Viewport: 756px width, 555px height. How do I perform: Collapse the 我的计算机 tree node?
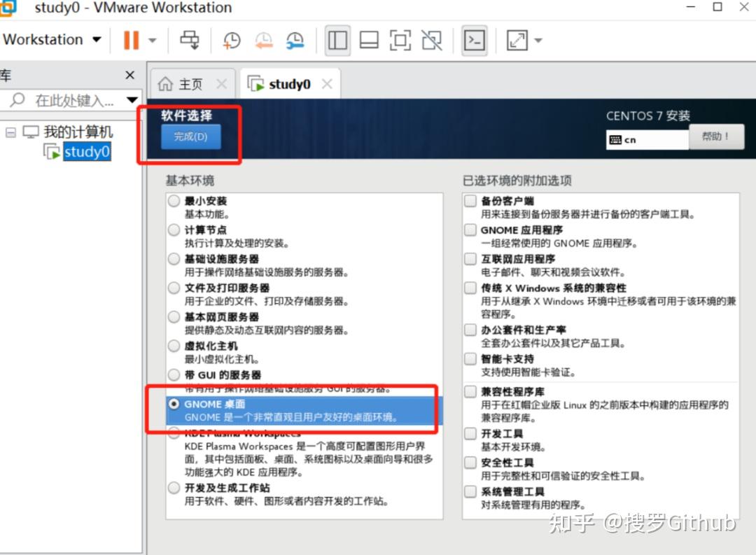point(10,132)
